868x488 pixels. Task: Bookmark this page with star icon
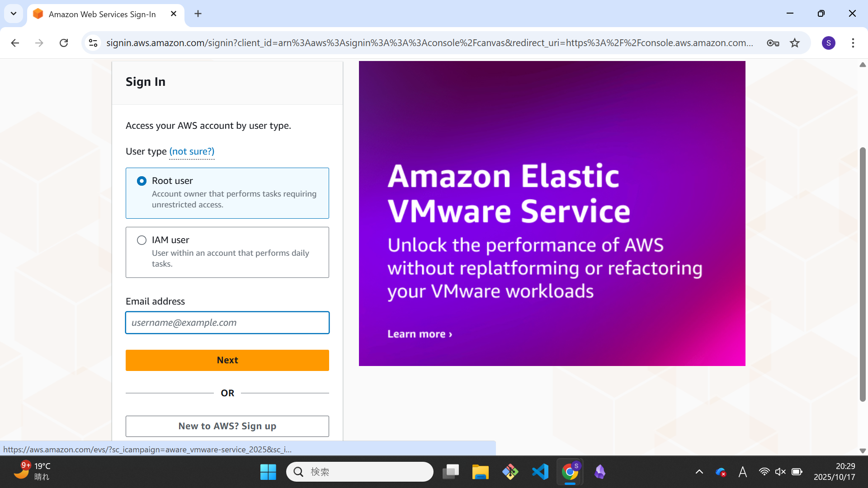click(795, 43)
